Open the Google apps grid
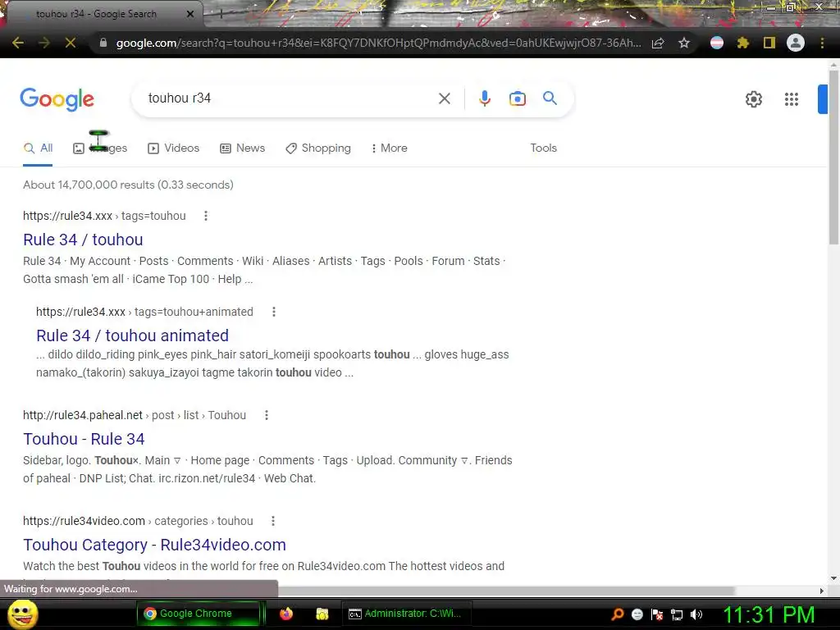Screen dimensions: 840x630 click(x=792, y=99)
